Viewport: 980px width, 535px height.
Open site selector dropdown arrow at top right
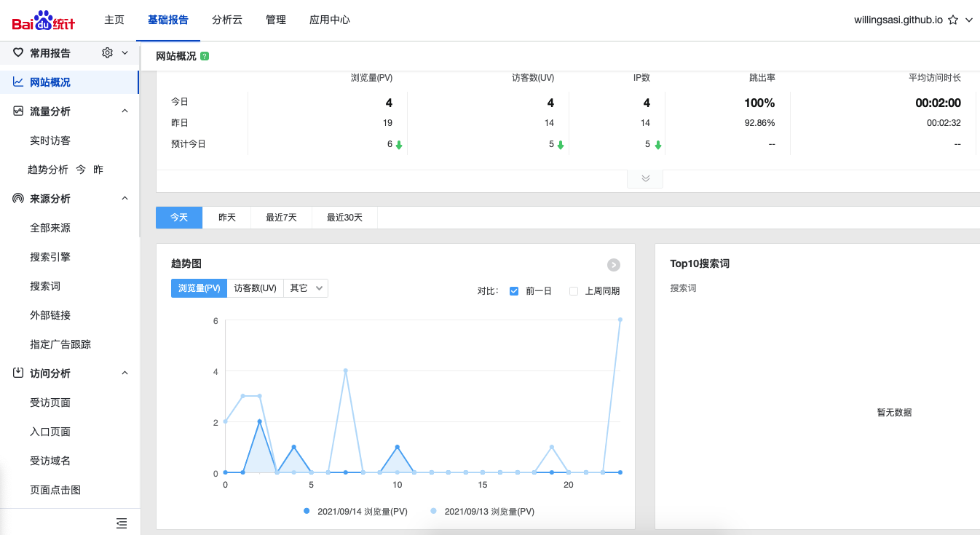tap(968, 20)
